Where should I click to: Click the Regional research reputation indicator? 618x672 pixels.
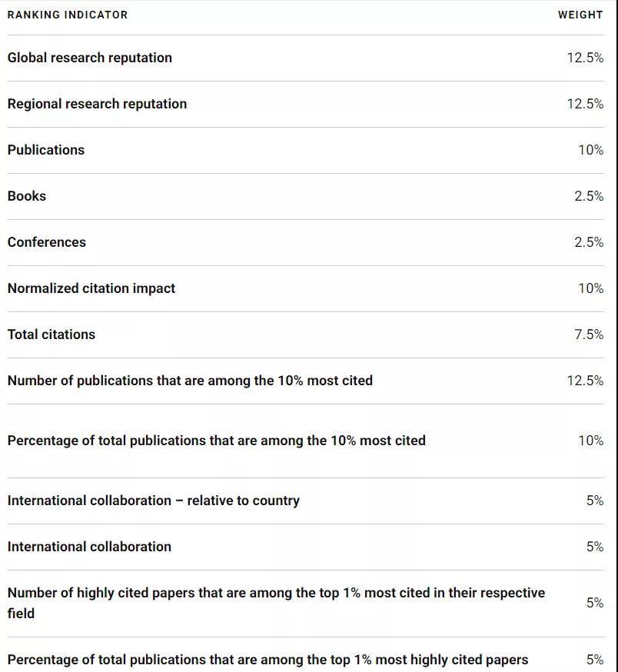point(97,104)
